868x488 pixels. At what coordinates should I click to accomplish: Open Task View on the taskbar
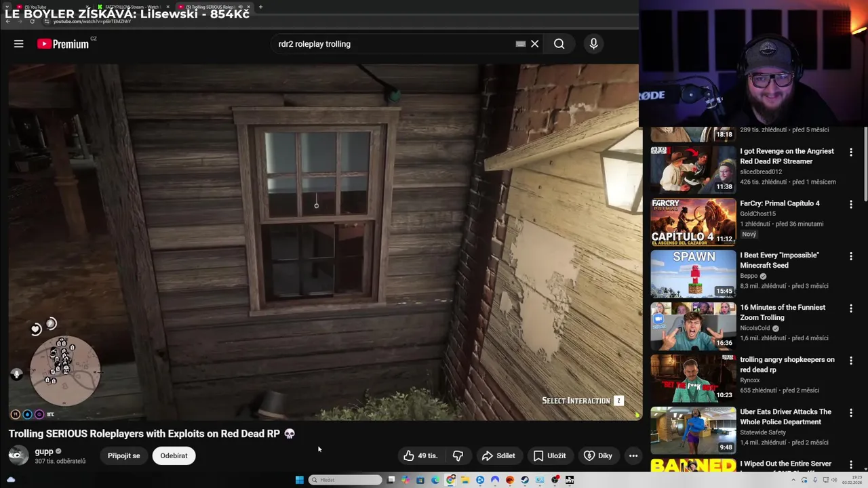pos(391,480)
